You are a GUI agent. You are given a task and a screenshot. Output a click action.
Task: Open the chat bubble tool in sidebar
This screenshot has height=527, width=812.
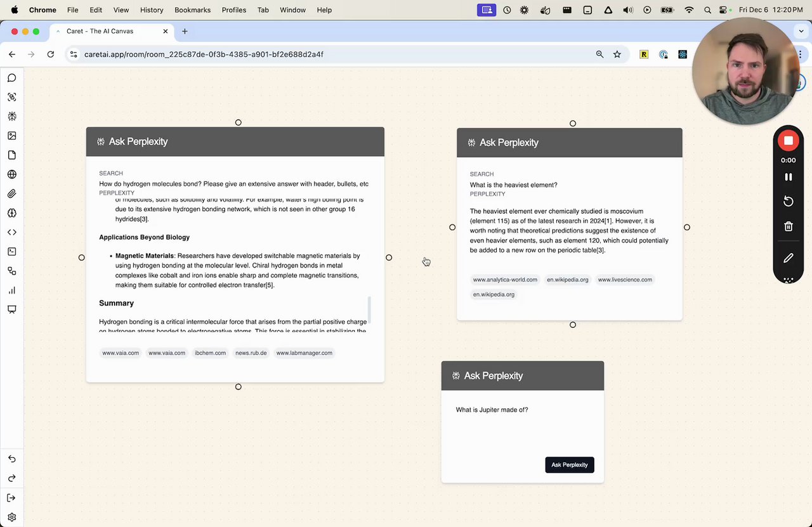(11, 78)
